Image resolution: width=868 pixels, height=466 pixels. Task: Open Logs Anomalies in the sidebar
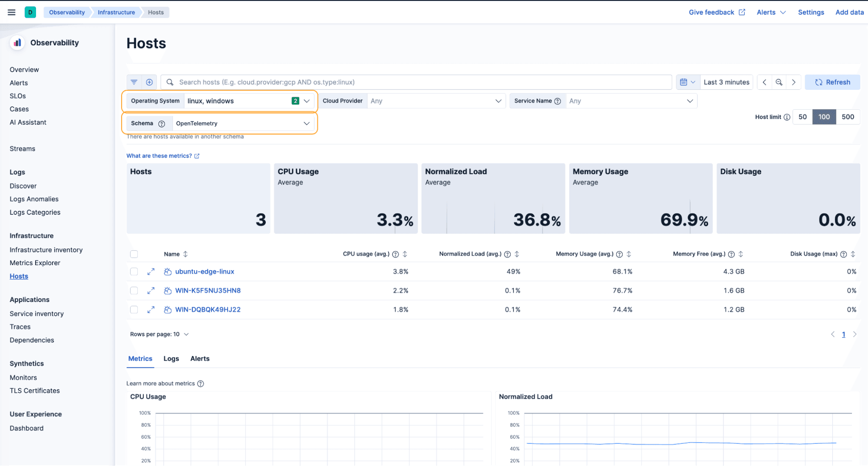click(x=34, y=199)
